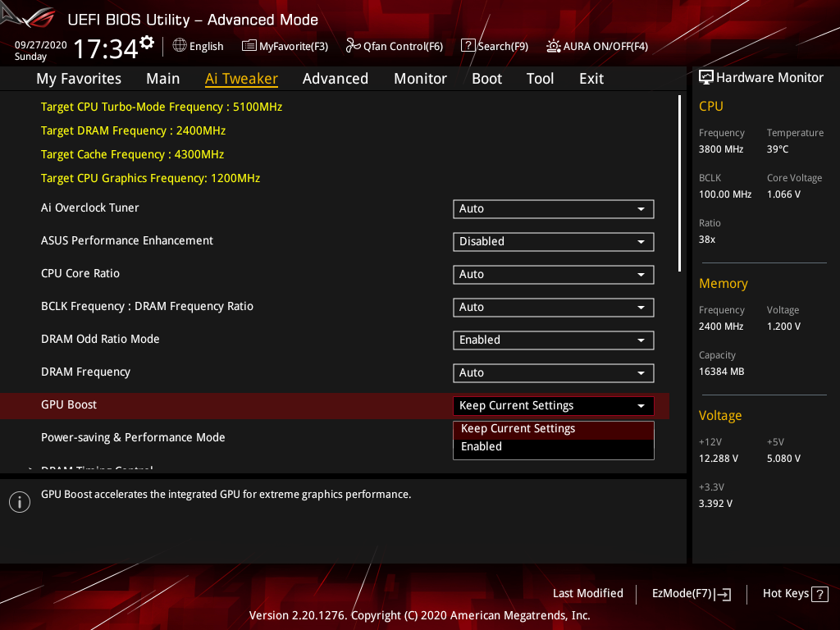This screenshot has height=630, width=840.
Task: Open MyFavorite(F3) list icon
Action: 249,46
